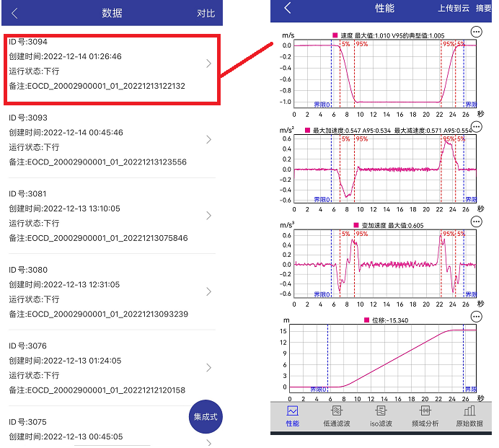Viewport: 499px width, 448px height.
Task: Switch to the 低通滤波 tab
Action: (x=336, y=416)
